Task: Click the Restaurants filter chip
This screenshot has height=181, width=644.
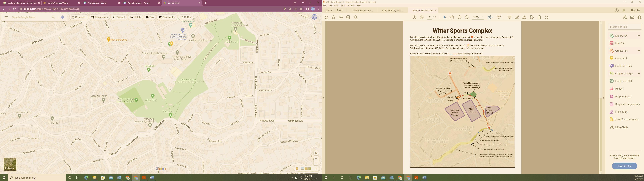Action: [x=99, y=17]
